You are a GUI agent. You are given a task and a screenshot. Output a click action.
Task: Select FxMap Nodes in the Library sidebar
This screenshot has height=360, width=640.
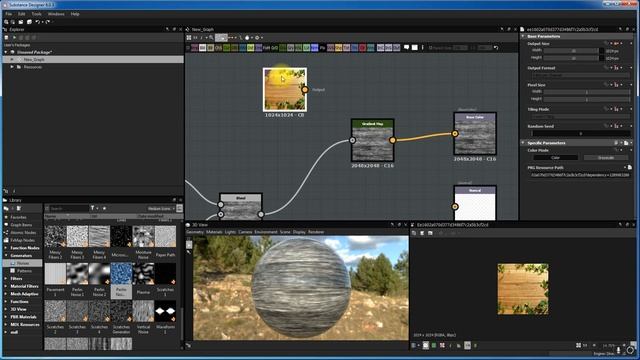coord(22,240)
